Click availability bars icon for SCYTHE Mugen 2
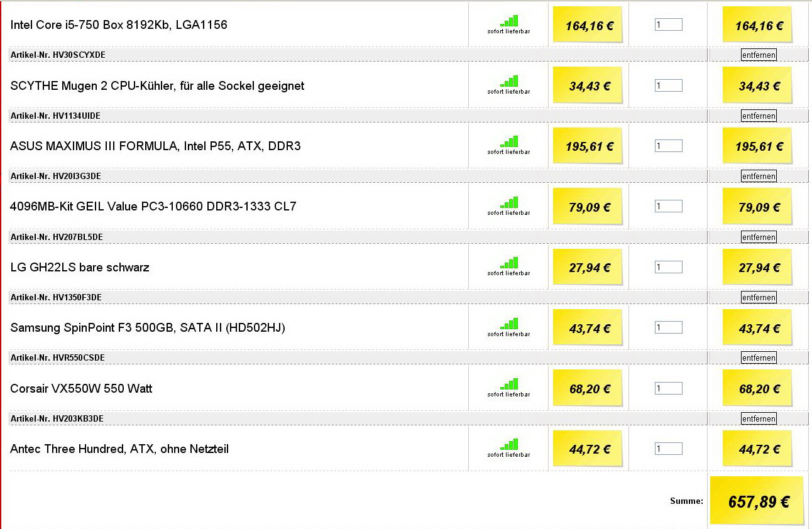The image size is (812, 529). point(509,81)
